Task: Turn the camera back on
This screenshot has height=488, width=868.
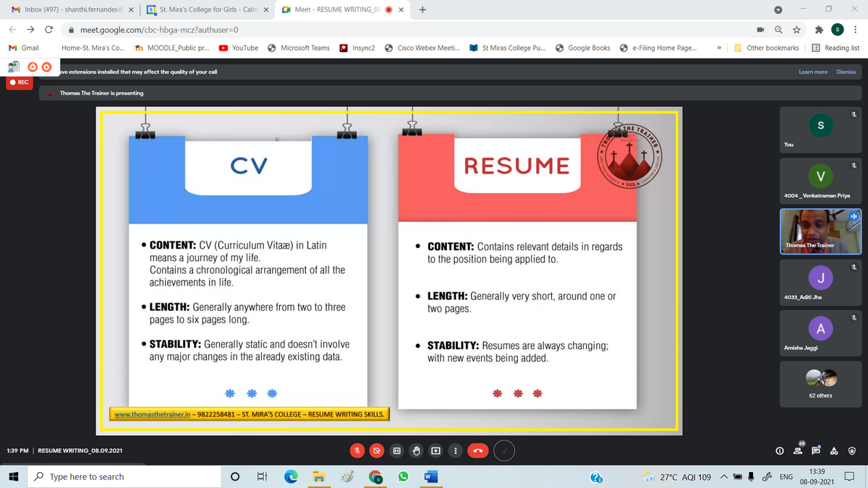Action: point(377,450)
